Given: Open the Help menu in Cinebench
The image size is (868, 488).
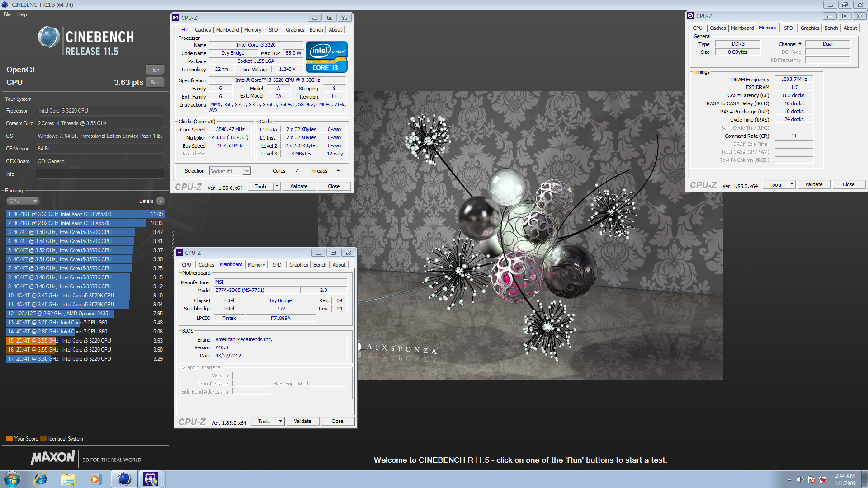Looking at the screenshot, I should click(x=22, y=14).
